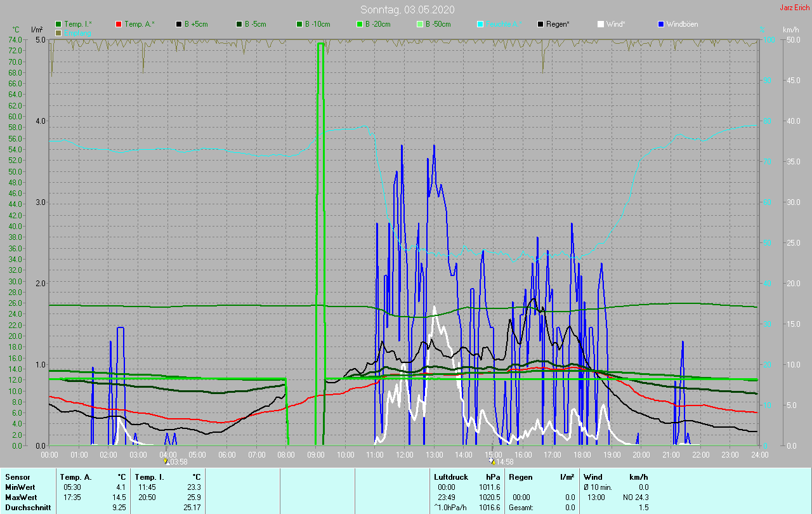Click the chart title Sonntag, 03.05.2020
The image size is (812, 514).
pos(407,10)
